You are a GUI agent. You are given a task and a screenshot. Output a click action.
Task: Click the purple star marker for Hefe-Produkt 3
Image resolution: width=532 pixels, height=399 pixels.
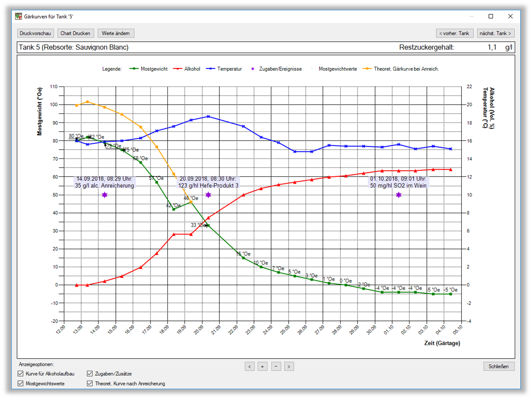pos(208,195)
